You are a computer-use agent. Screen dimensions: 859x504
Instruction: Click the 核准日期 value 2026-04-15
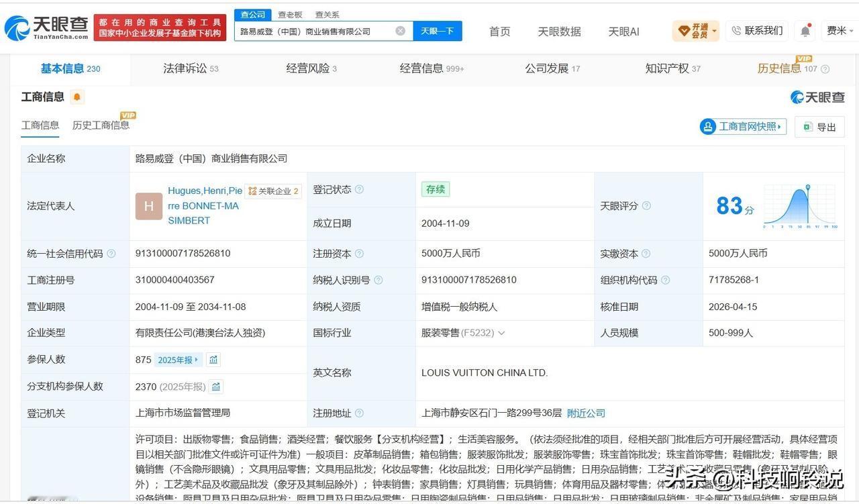click(733, 307)
